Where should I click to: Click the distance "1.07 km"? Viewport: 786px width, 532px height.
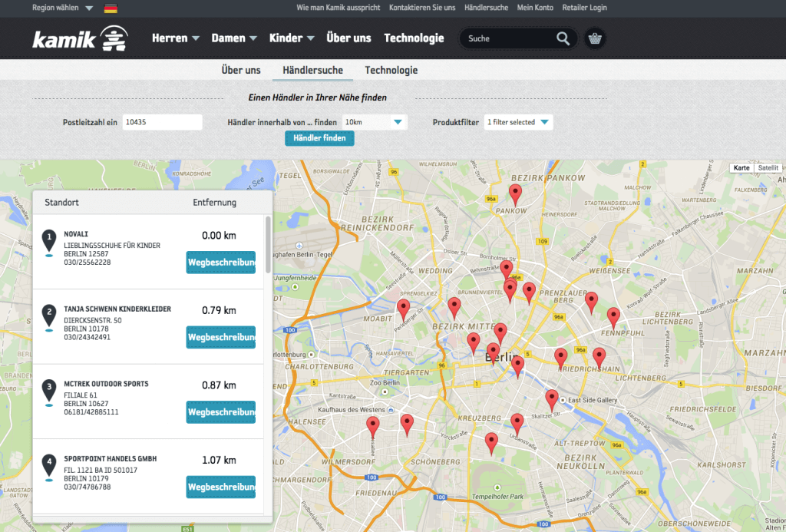pyautogui.click(x=219, y=461)
